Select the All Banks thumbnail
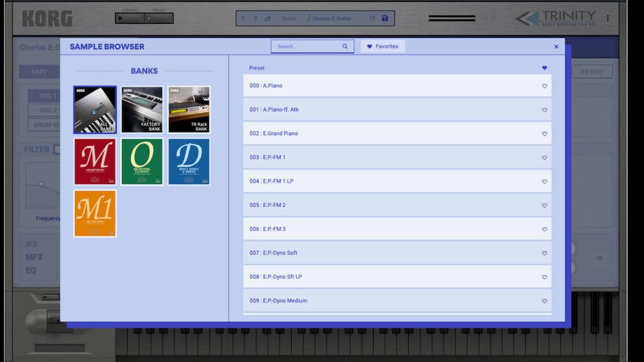644x362 pixels. 95,110
